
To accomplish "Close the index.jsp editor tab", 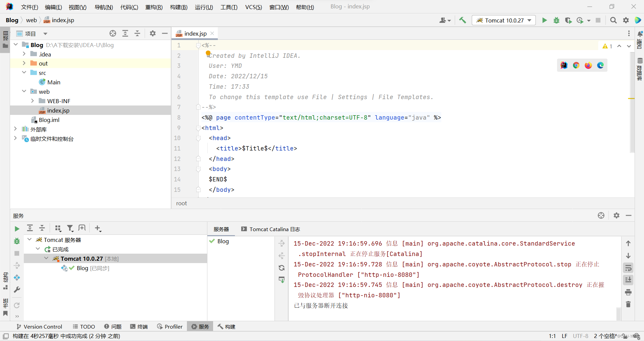I will click(x=212, y=33).
